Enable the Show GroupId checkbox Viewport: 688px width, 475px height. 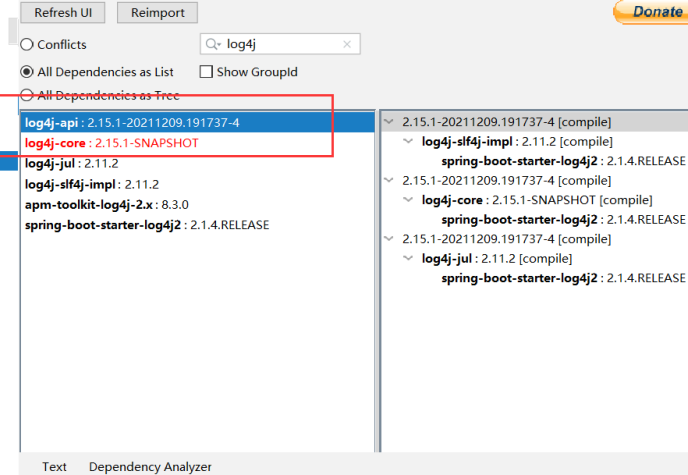(x=206, y=71)
